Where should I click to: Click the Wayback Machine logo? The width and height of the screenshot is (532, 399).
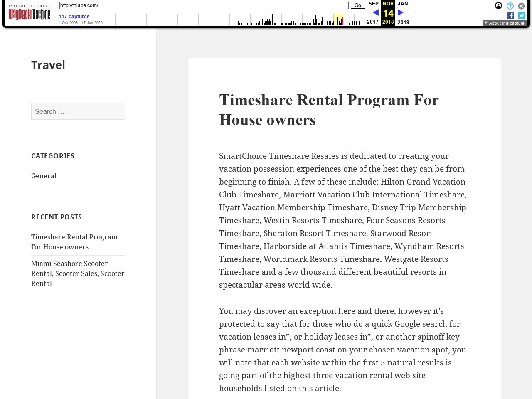point(29,13)
